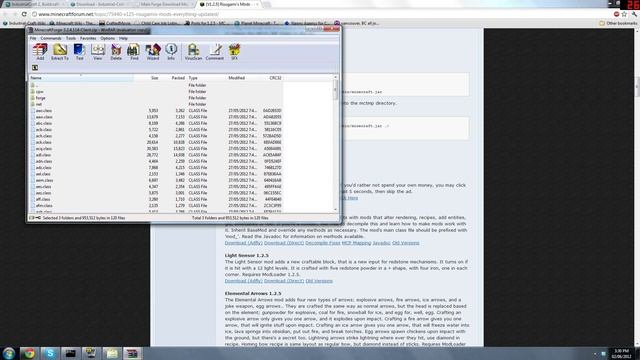Image resolution: width=640 pixels, height=360 pixels.
Task: Open the Wizard from the toolbar
Action: pos(153,52)
